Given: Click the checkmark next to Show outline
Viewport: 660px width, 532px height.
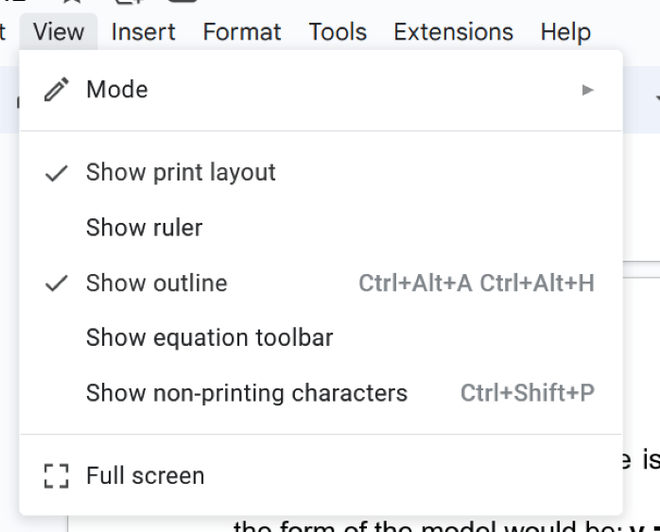Looking at the screenshot, I should click(58, 284).
